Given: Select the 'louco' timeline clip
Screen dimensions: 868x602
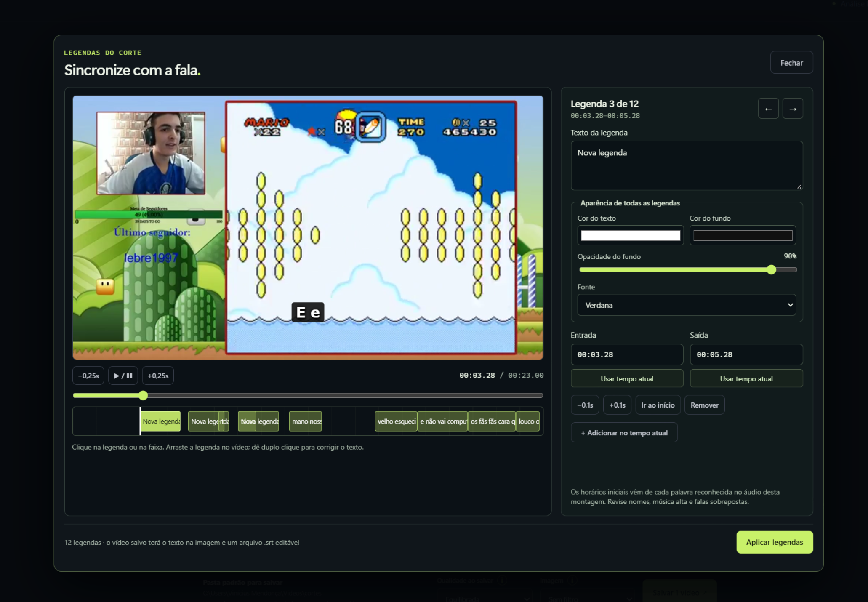Looking at the screenshot, I should [x=527, y=421].
